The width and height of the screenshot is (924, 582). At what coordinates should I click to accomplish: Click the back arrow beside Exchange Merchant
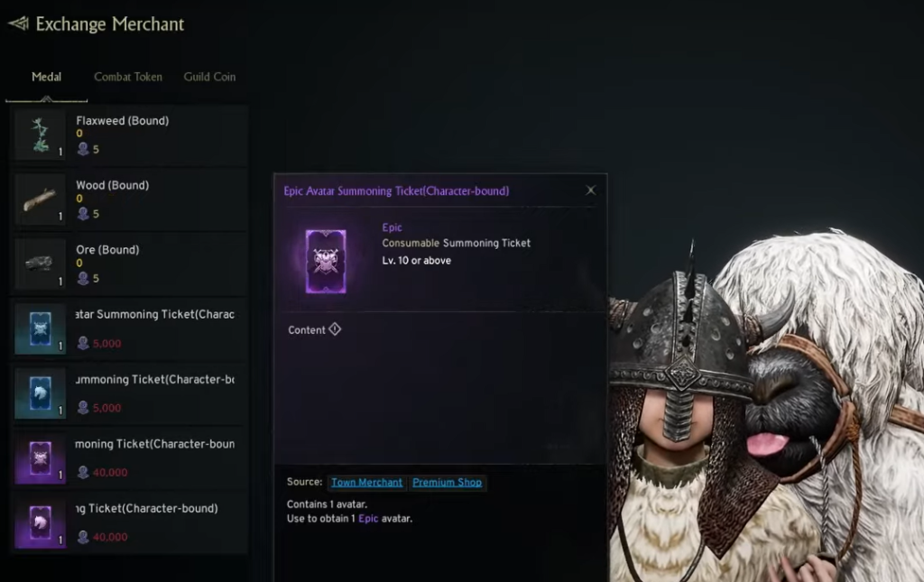click(18, 23)
